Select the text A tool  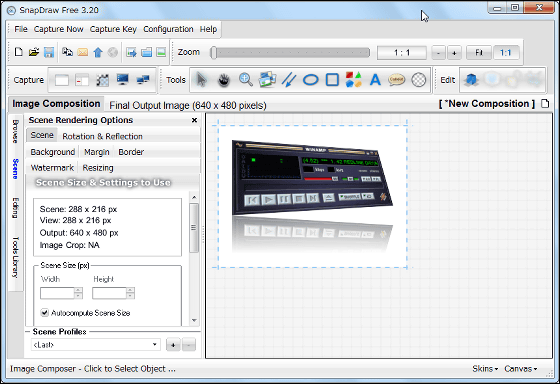(375, 80)
